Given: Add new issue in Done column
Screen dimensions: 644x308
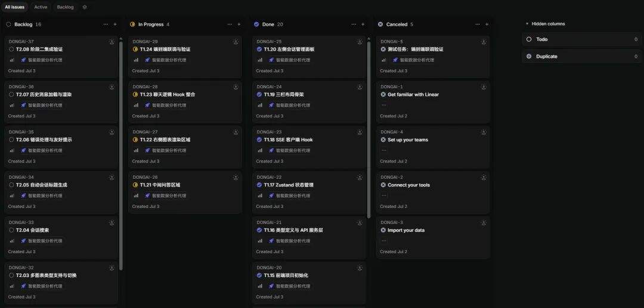Looking at the screenshot, I should pyautogui.click(x=363, y=24).
